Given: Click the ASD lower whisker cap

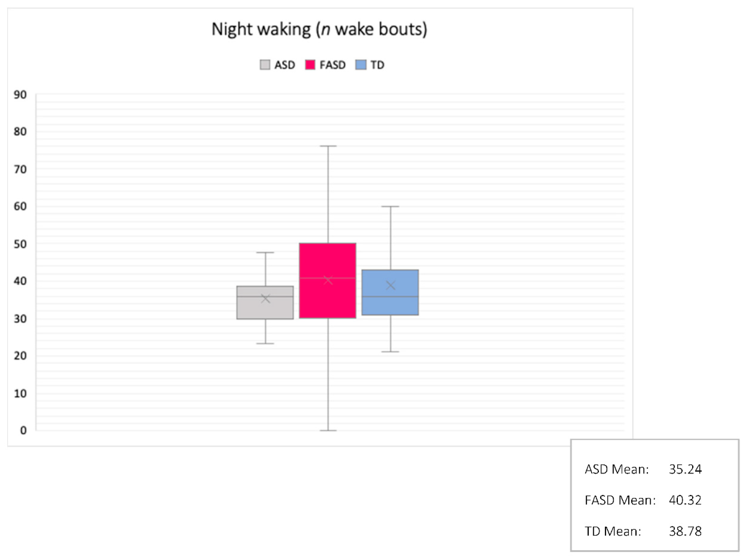Looking at the screenshot, I should (265, 343).
